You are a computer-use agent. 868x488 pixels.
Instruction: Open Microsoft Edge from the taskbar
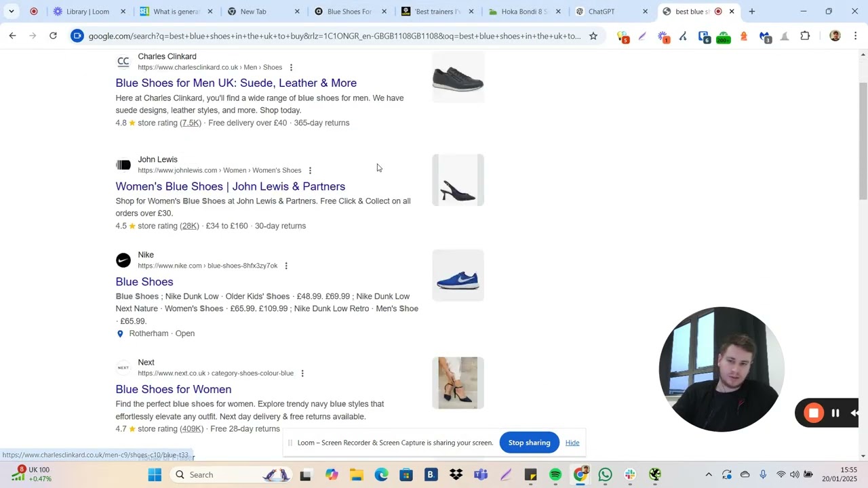381,474
